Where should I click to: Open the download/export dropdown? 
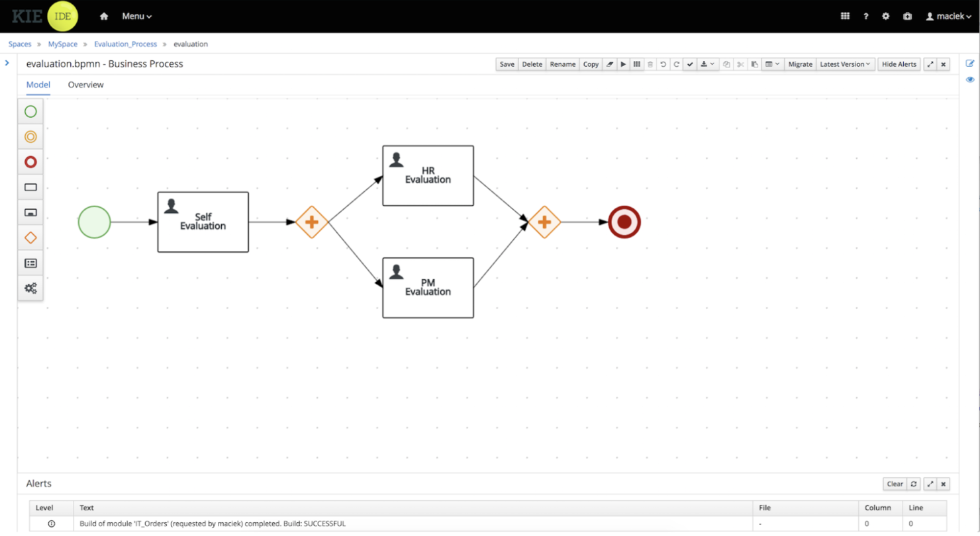pyautogui.click(x=707, y=64)
